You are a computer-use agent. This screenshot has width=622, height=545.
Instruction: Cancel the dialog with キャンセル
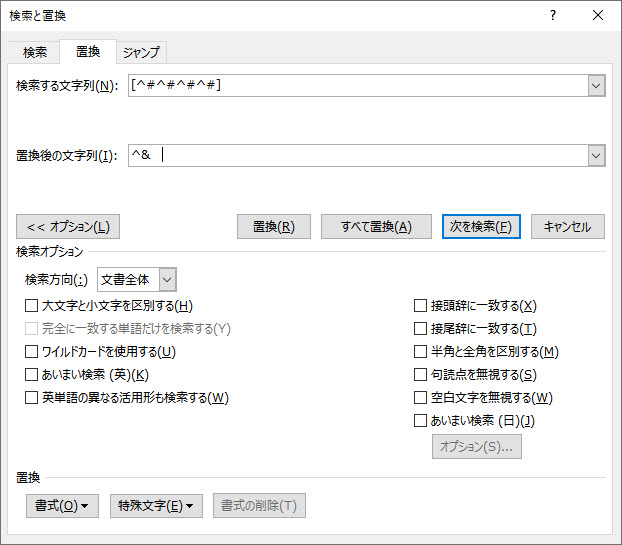pos(567,226)
